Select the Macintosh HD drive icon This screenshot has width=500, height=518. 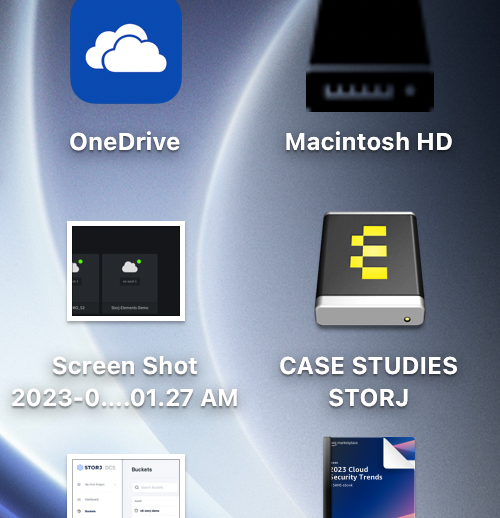[x=370, y=55]
